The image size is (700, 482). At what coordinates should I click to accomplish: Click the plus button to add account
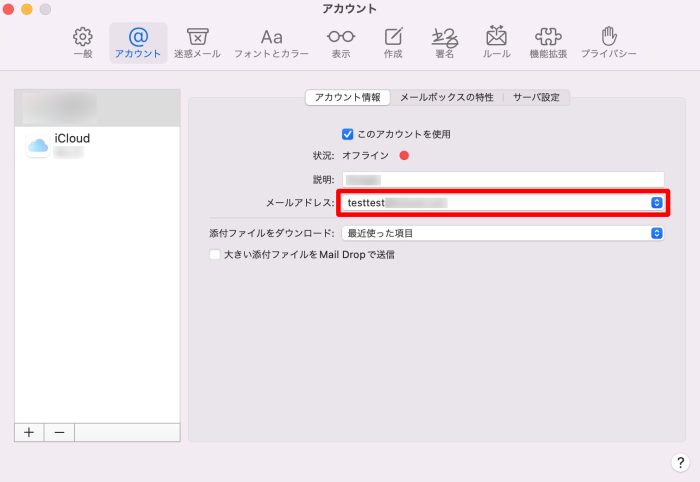29,432
